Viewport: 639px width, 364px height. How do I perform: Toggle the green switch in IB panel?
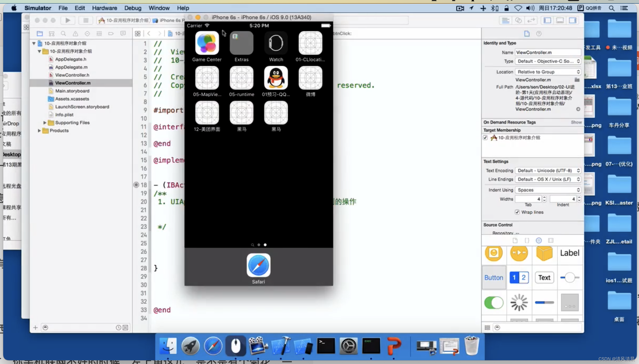click(x=494, y=303)
